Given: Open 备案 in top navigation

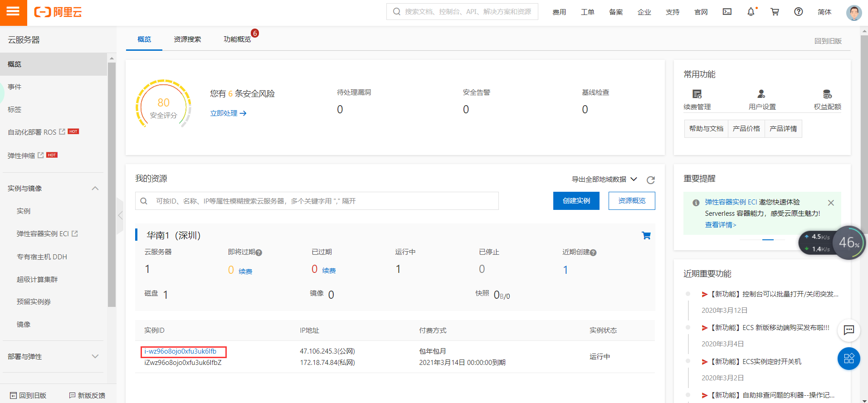Looking at the screenshot, I should click(616, 12).
